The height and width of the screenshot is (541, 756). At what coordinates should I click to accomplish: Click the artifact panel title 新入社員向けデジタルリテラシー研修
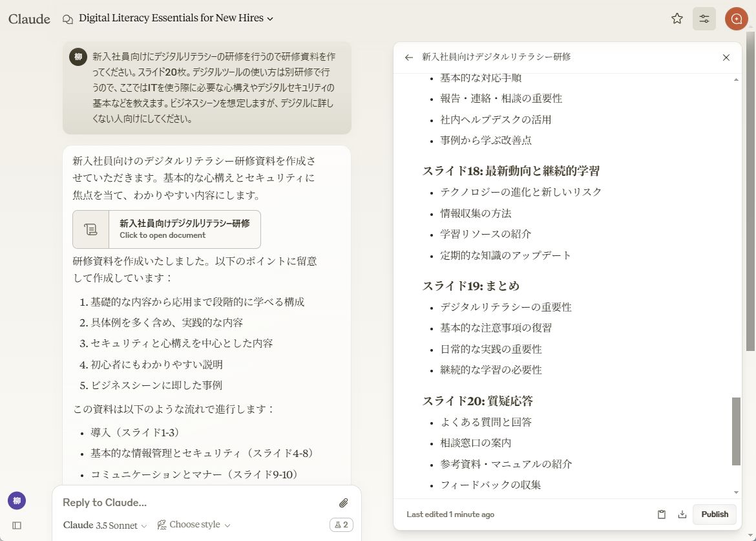point(496,57)
